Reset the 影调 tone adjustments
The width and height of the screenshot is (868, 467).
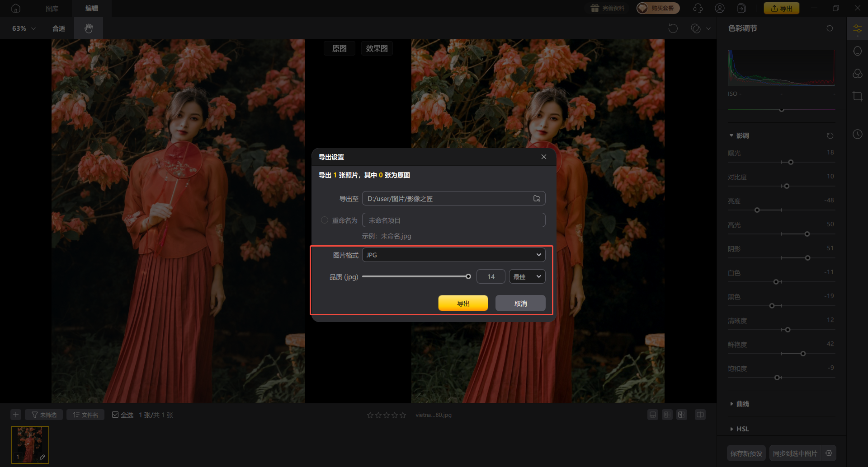click(830, 136)
